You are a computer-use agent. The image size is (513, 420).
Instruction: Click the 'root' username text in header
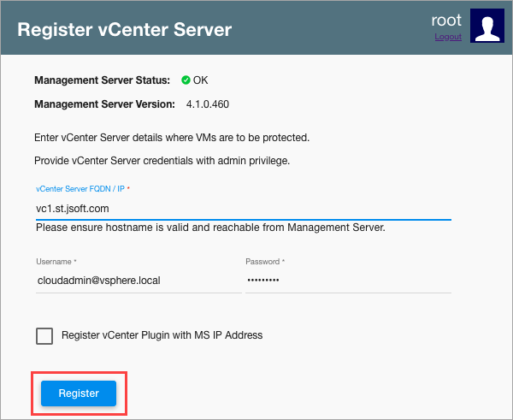pyautogui.click(x=446, y=21)
